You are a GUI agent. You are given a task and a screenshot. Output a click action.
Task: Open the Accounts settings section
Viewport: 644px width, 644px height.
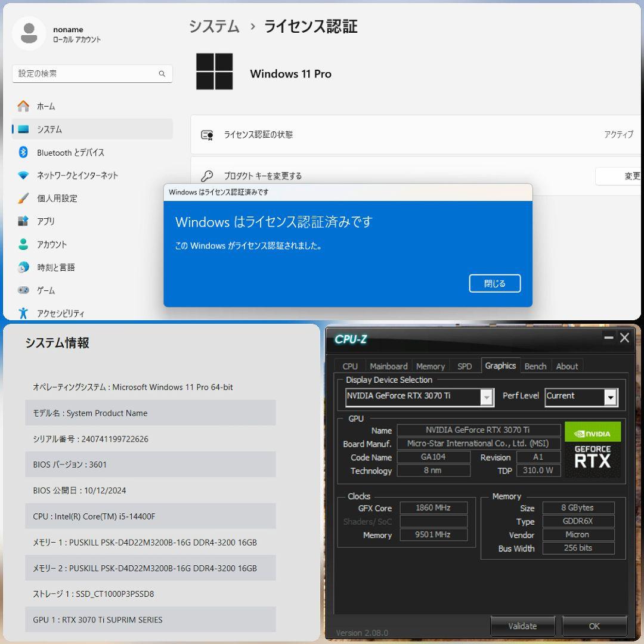point(52,244)
